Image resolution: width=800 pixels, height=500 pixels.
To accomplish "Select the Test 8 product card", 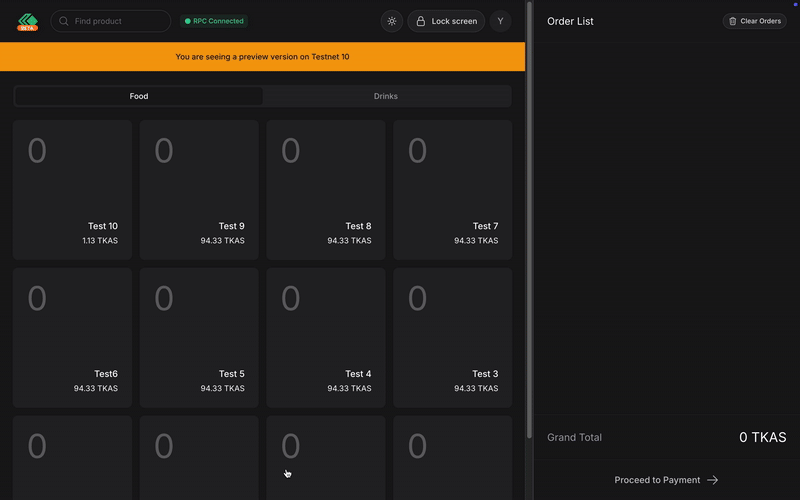I will coord(326,189).
